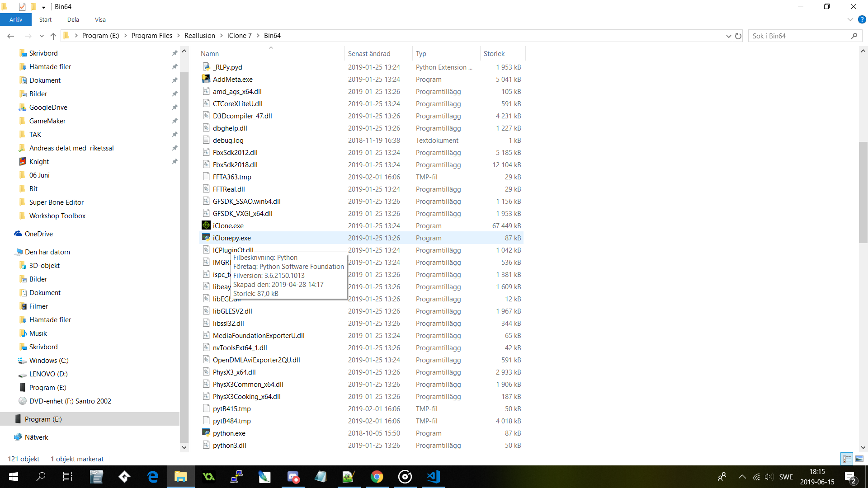This screenshot has height=488, width=868.
Task: Open Explorer help icon
Action: tap(862, 19)
